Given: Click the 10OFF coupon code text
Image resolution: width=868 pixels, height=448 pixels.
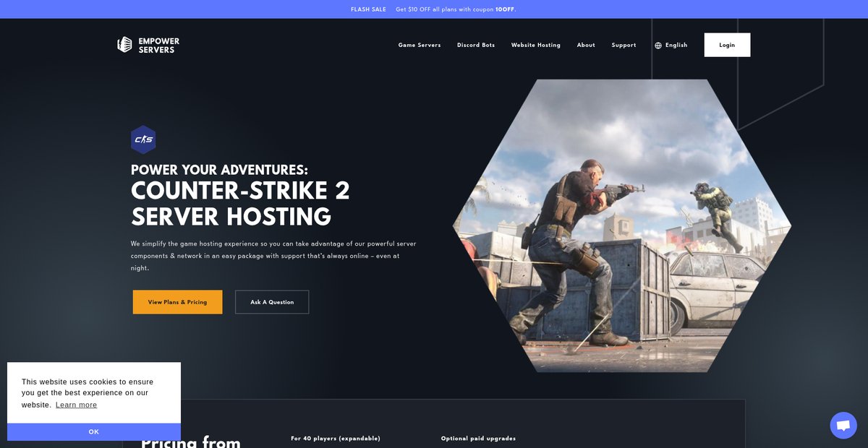Looking at the screenshot, I should point(505,9).
